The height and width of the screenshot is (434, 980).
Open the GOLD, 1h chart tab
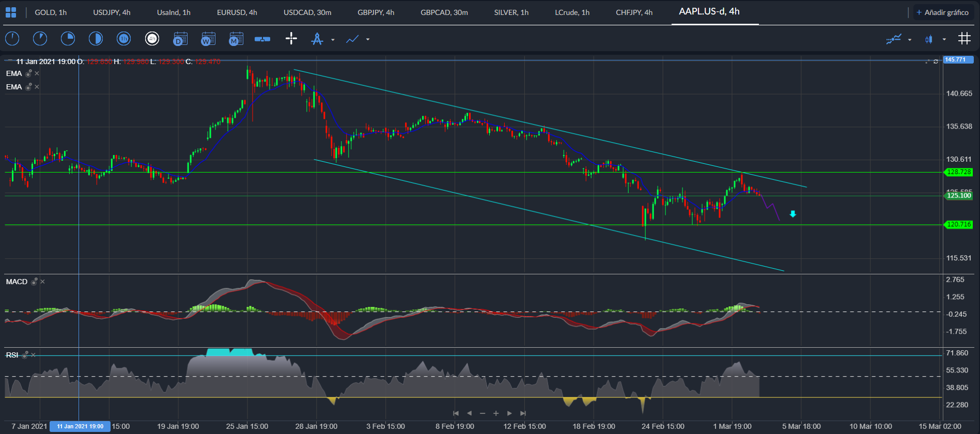[51, 12]
